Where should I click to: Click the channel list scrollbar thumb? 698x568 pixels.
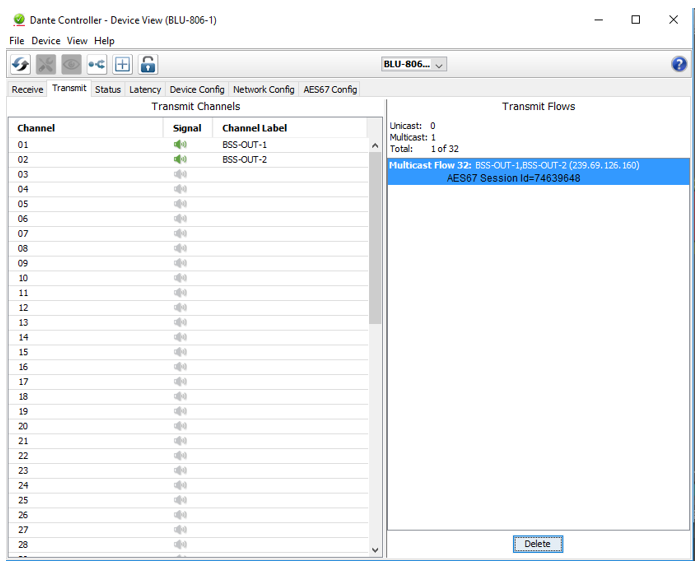tap(375, 238)
